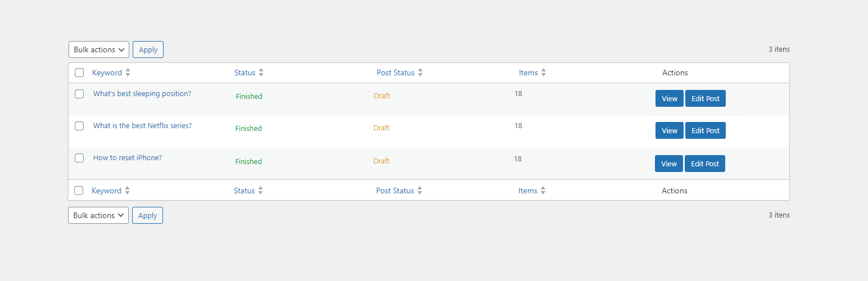Click sort arrows beside top Keyword header
Image resolution: width=868 pixels, height=281 pixels.
tap(128, 72)
